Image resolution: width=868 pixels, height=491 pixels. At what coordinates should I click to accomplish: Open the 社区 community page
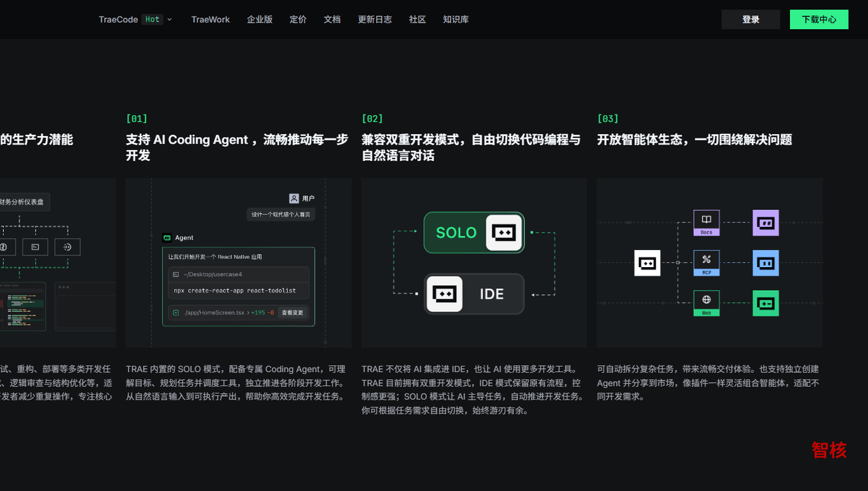point(417,20)
